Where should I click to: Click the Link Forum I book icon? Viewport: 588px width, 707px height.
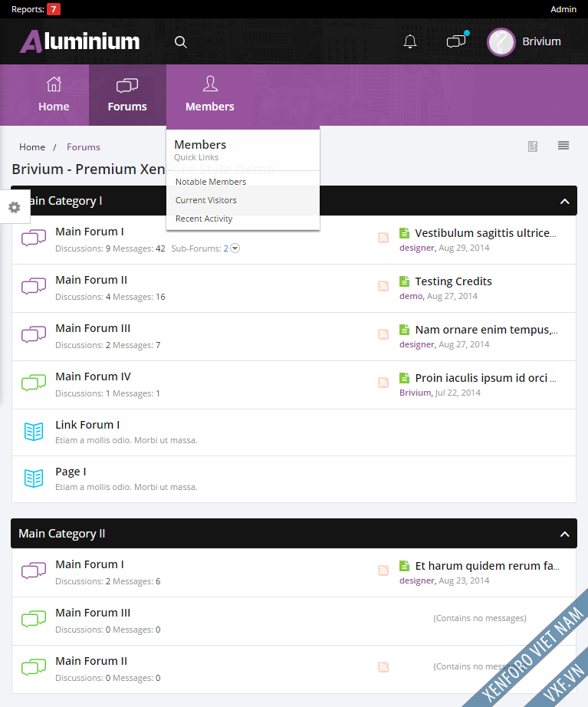33,432
